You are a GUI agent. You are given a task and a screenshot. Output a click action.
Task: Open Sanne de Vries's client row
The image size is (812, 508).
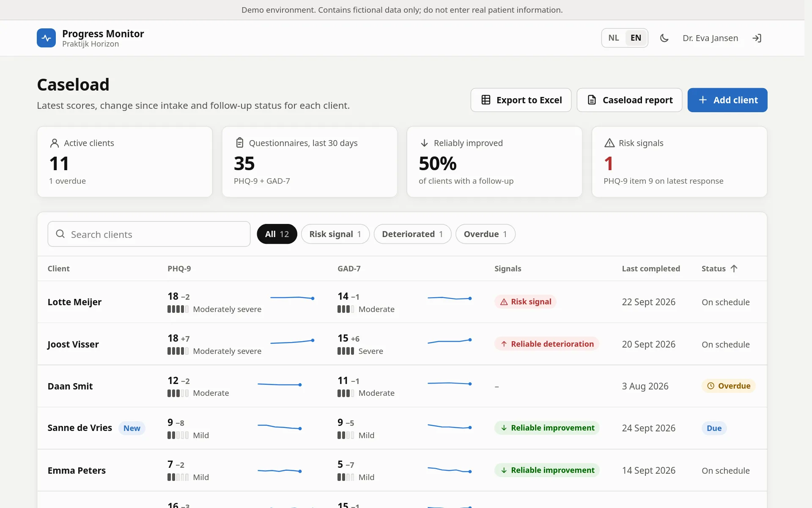[x=402, y=428]
